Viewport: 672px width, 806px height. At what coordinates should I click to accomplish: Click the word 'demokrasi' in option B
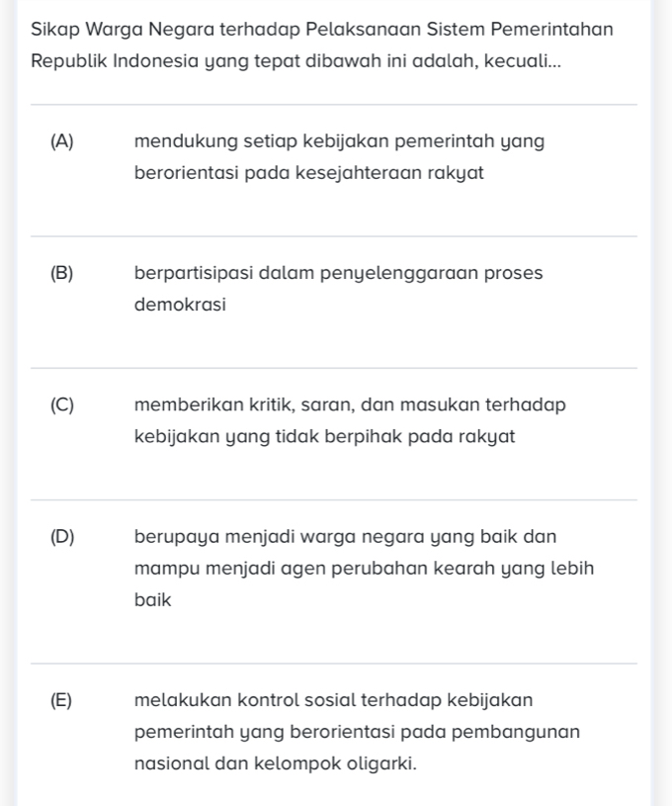(x=180, y=305)
